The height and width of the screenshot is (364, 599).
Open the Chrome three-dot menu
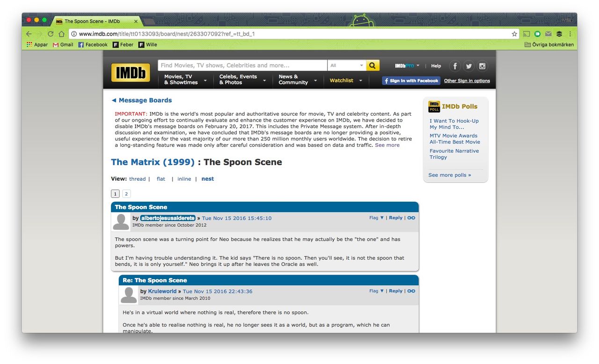(570, 34)
